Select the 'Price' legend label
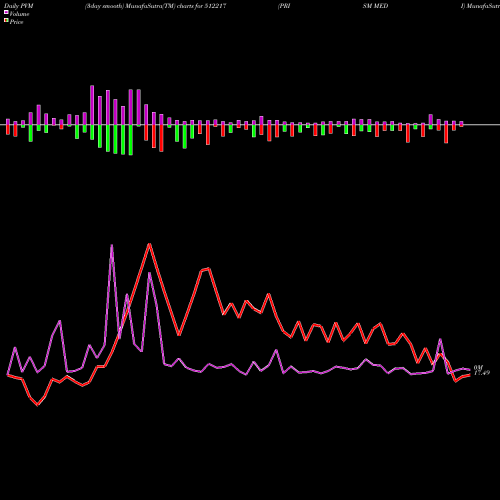Image resolution: width=500 pixels, height=500 pixels. 16,22
